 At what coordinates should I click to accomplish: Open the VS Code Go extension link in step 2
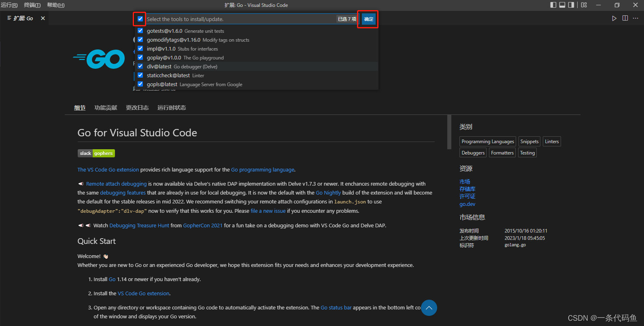(144, 294)
